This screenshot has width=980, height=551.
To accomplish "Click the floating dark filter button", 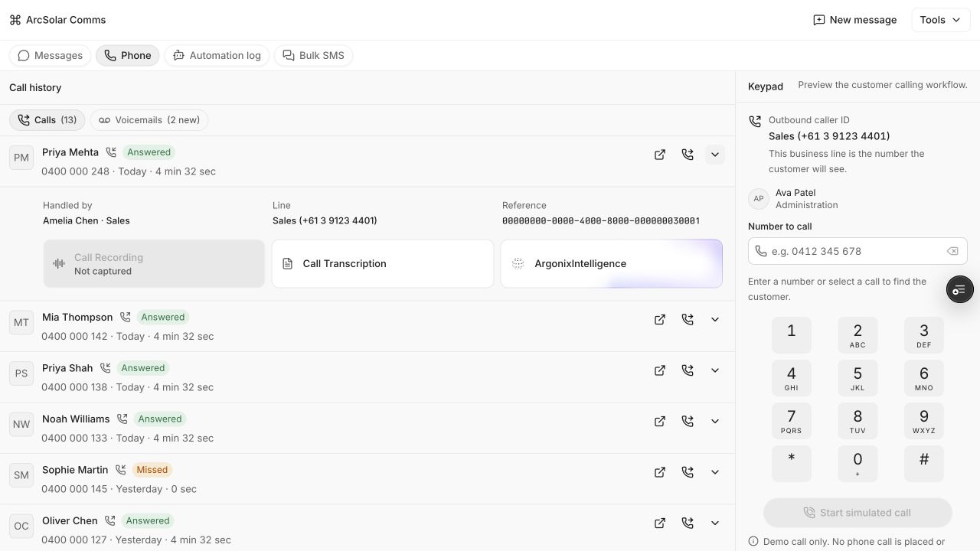I will click(960, 289).
